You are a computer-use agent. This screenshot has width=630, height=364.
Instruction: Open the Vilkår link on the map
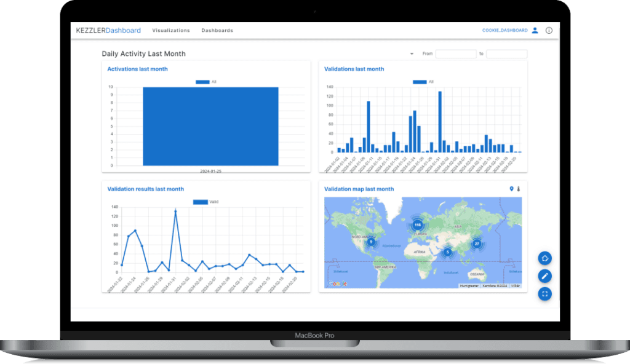516,285
